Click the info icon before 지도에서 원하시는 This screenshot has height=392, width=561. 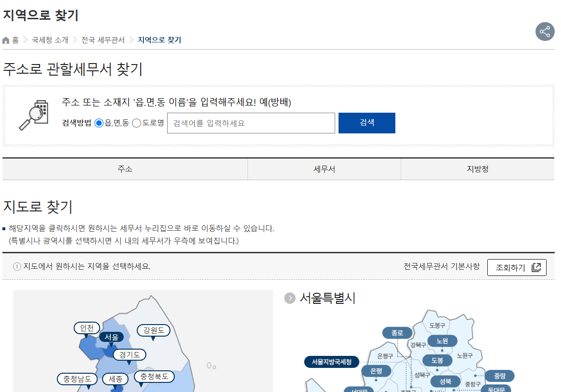[x=17, y=266]
